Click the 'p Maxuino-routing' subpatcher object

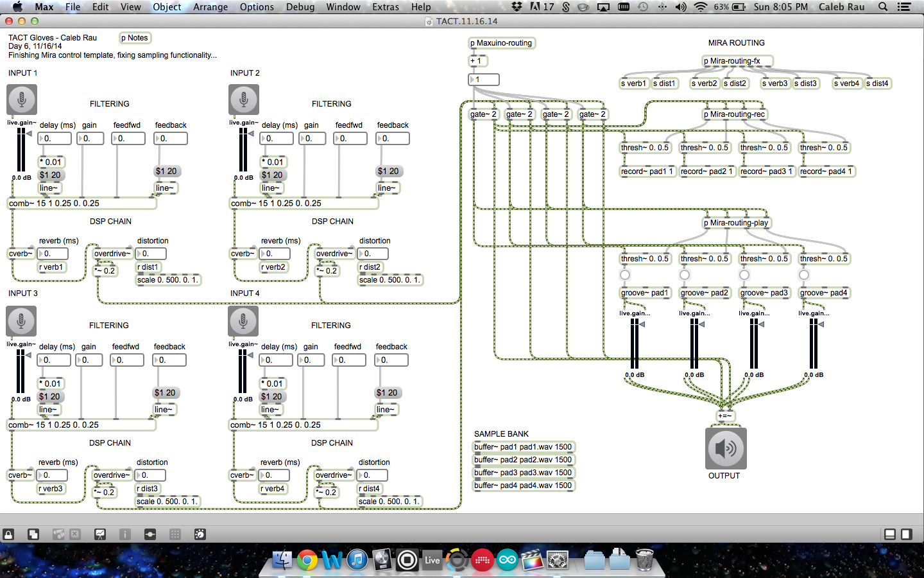click(x=502, y=43)
